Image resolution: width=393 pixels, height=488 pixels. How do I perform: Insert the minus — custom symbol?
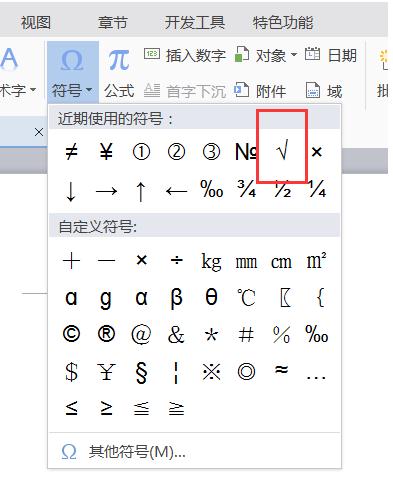[x=106, y=260]
